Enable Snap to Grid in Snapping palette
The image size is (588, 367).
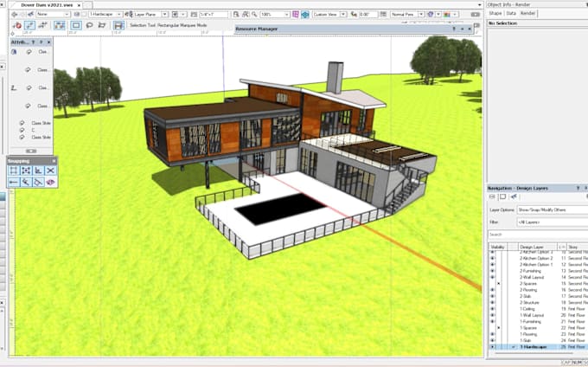[x=14, y=171]
